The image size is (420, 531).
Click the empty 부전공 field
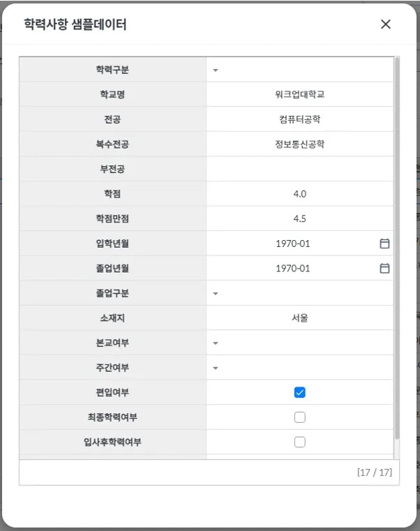(x=299, y=169)
